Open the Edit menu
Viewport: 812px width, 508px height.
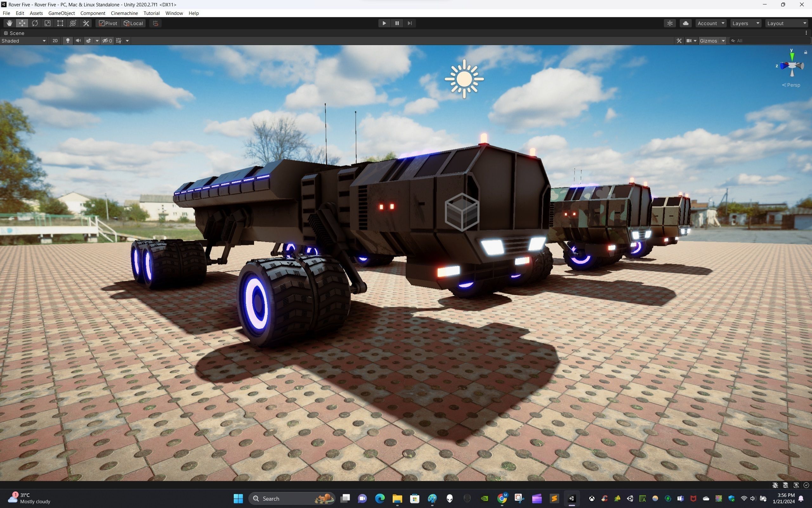pos(20,13)
